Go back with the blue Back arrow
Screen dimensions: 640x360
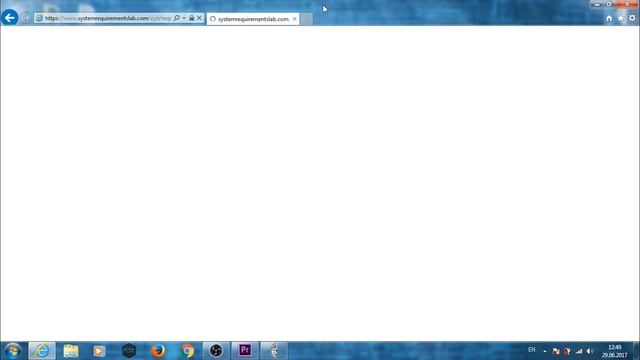tap(9, 18)
